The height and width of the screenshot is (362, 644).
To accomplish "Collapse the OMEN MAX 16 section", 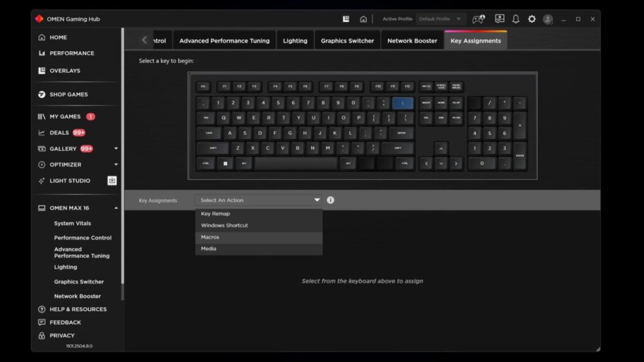I will pos(116,208).
